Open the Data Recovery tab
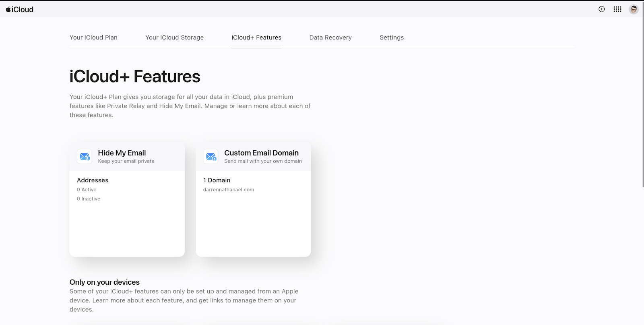The height and width of the screenshot is (325, 644). click(x=330, y=37)
